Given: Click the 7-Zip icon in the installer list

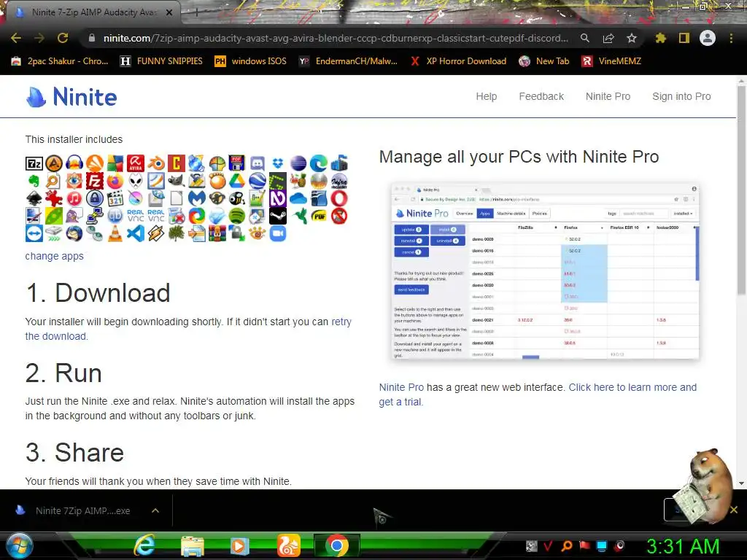Looking at the screenshot, I should tap(34, 164).
